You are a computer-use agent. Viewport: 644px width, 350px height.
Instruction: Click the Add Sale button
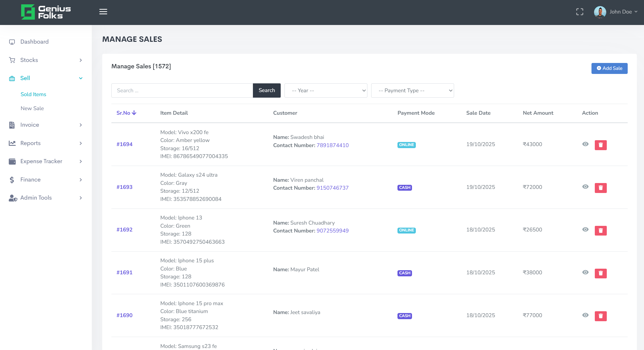tap(609, 68)
